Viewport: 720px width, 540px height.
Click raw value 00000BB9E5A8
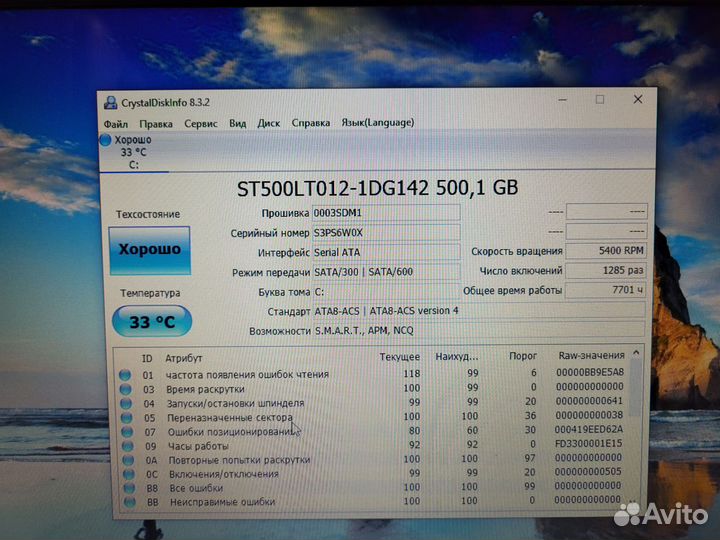tap(590, 372)
